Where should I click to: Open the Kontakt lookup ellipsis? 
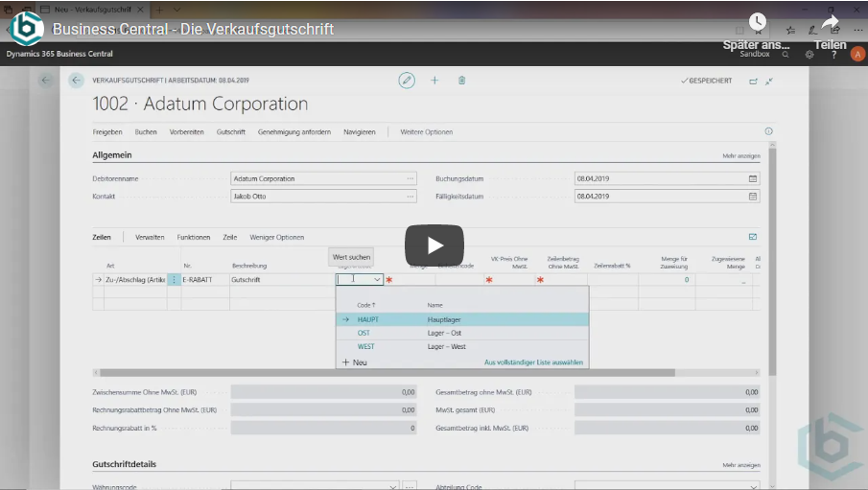pyautogui.click(x=411, y=197)
